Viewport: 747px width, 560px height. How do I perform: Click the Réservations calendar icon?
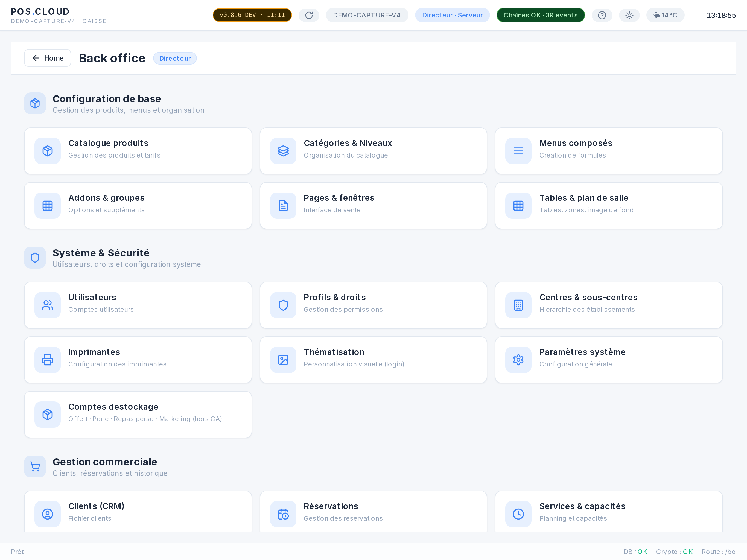283,514
